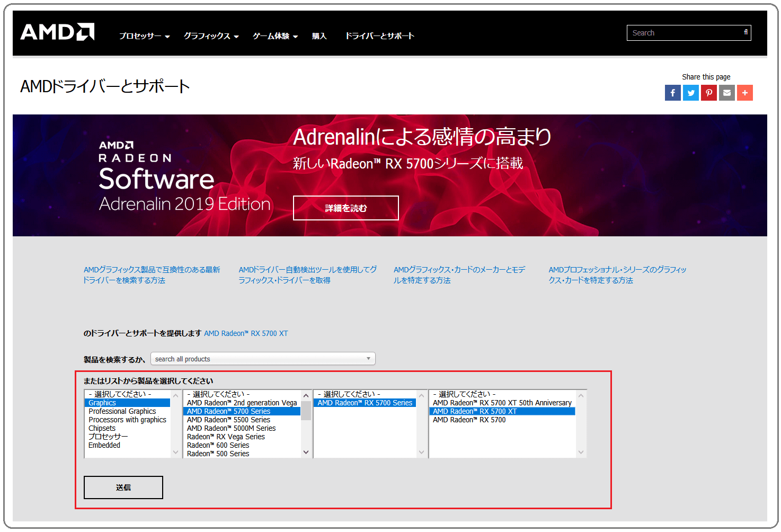
Task: Select プロセッサー in the category list
Action: pos(127,437)
